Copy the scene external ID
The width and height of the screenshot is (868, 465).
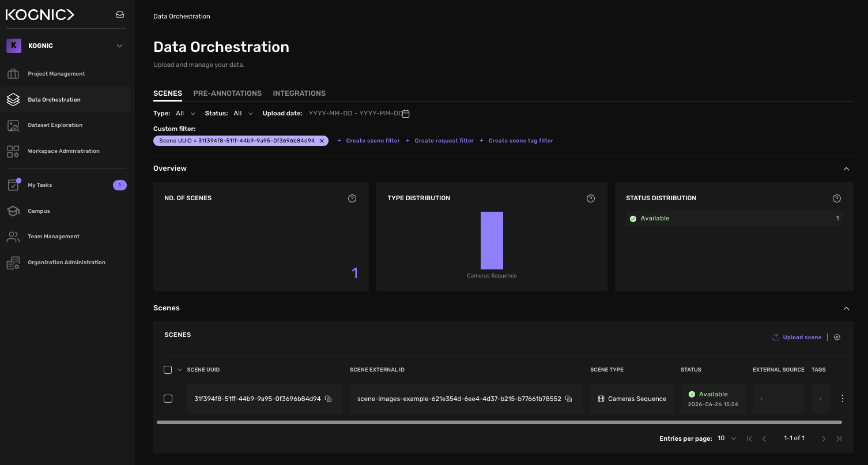[568, 399]
